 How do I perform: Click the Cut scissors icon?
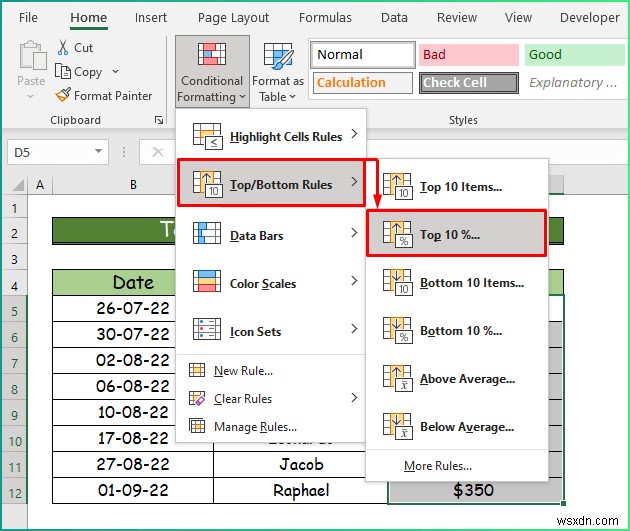(63, 47)
